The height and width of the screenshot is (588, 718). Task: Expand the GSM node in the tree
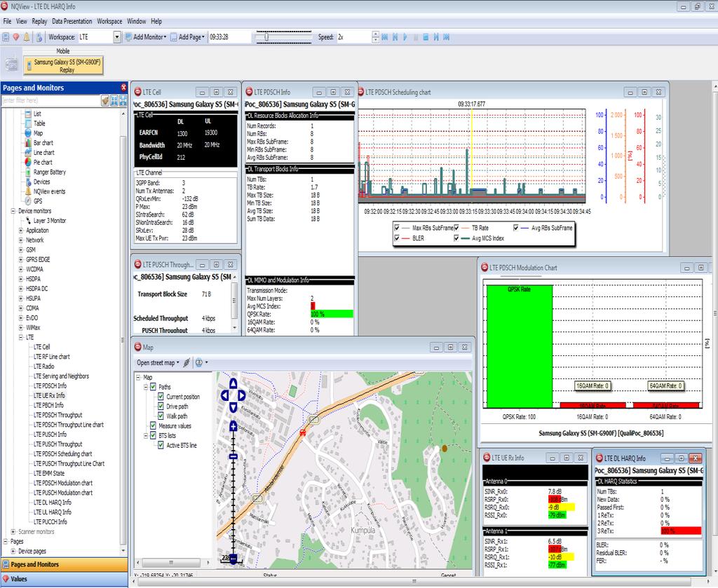coord(20,249)
